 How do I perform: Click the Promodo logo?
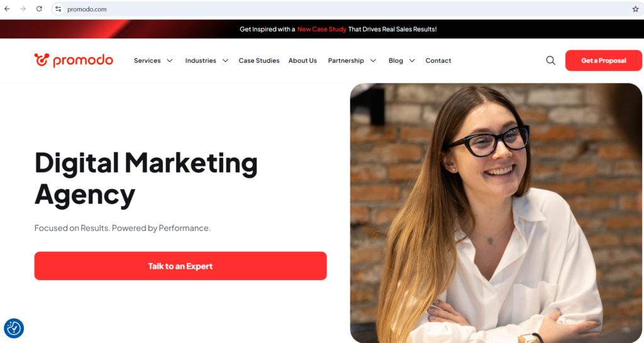click(74, 60)
